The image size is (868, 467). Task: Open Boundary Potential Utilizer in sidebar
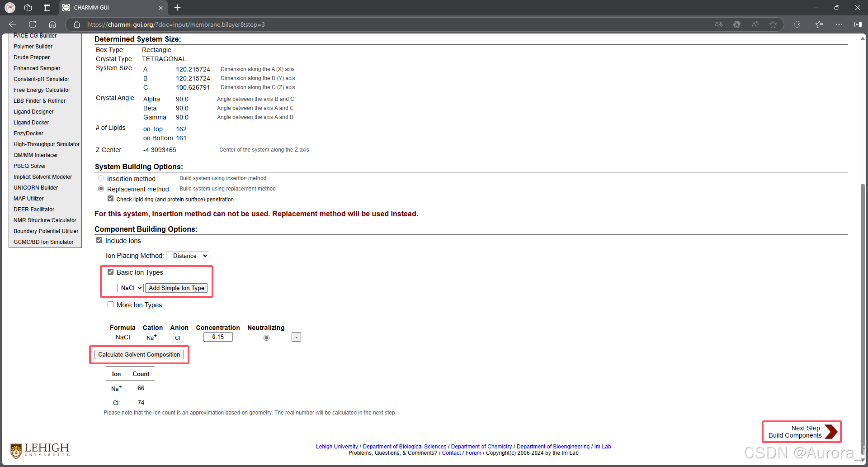pyautogui.click(x=46, y=231)
